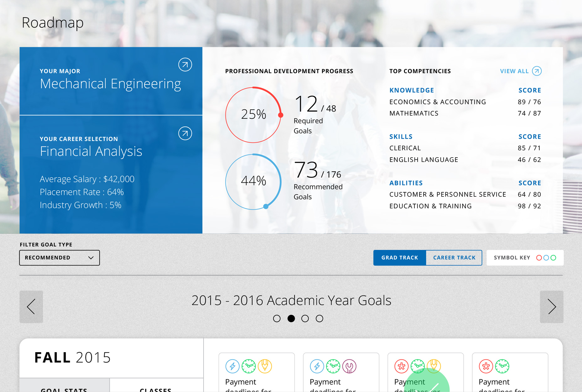The height and width of the screenshot is (392, 582).
Task: Select the English Language skill row
Action: click(x=465, y=160)
